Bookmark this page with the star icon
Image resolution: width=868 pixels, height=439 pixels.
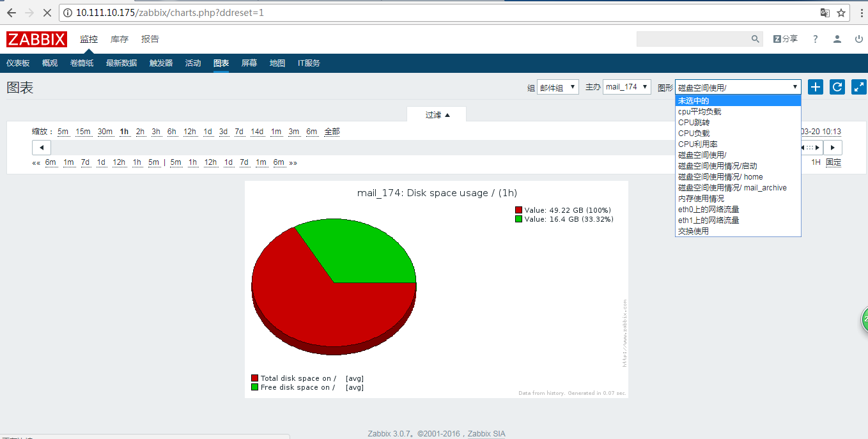click(842, 13)
